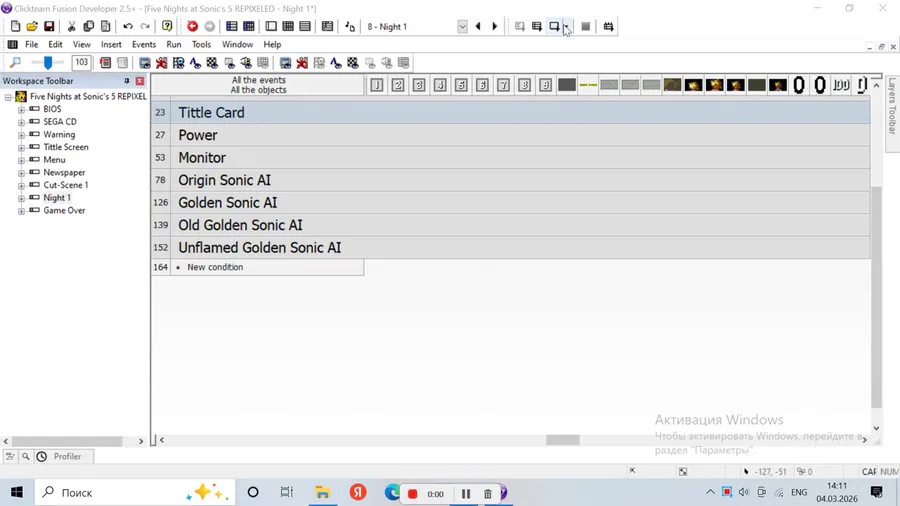
Task: Click the Stop square icon
Action: point(585,26)
